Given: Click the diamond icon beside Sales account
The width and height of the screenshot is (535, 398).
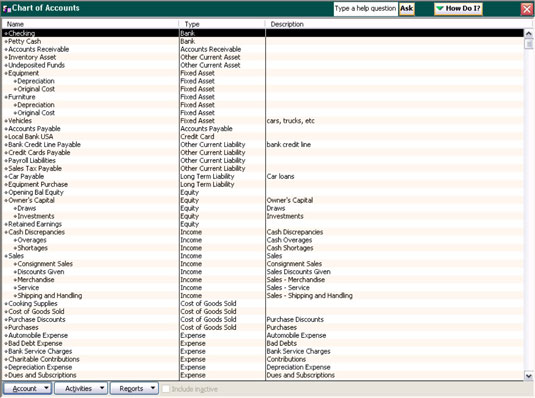Looking at the screenshot, I should [x=6, y=256].
